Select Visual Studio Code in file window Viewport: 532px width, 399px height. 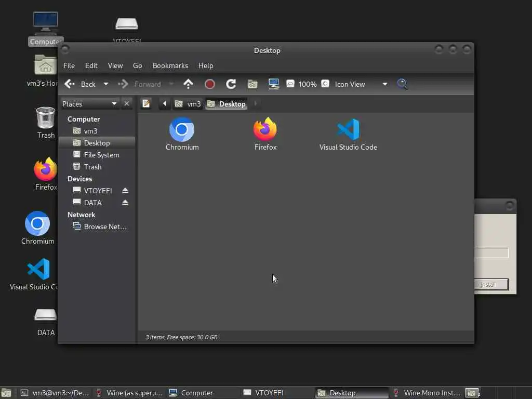click(x=348, y=134)
